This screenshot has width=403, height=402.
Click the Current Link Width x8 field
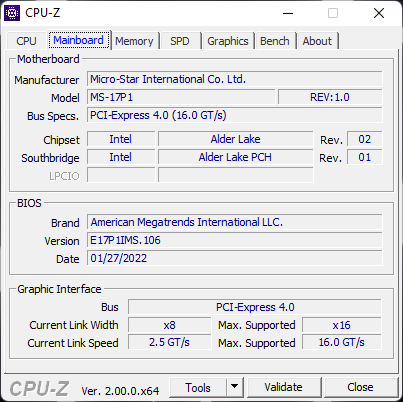[x=170, y=325]
